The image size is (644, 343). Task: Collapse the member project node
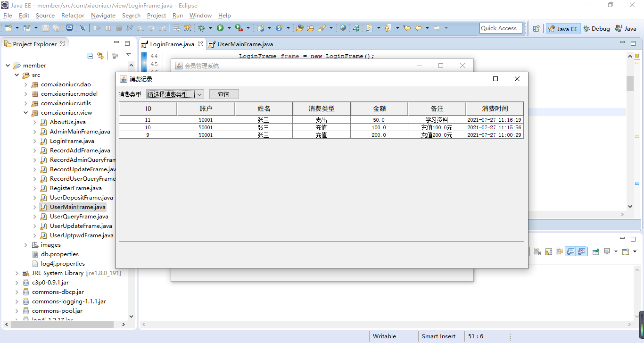(8, 66)
